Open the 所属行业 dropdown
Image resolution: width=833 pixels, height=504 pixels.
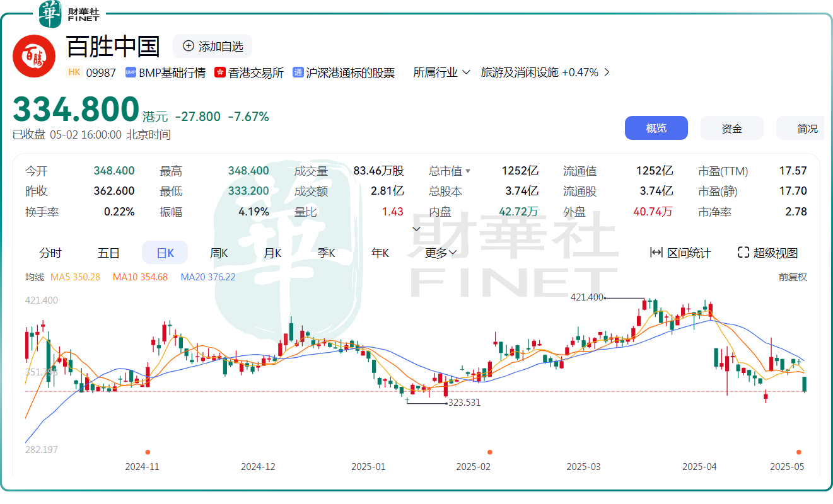(x=441, y=72)
